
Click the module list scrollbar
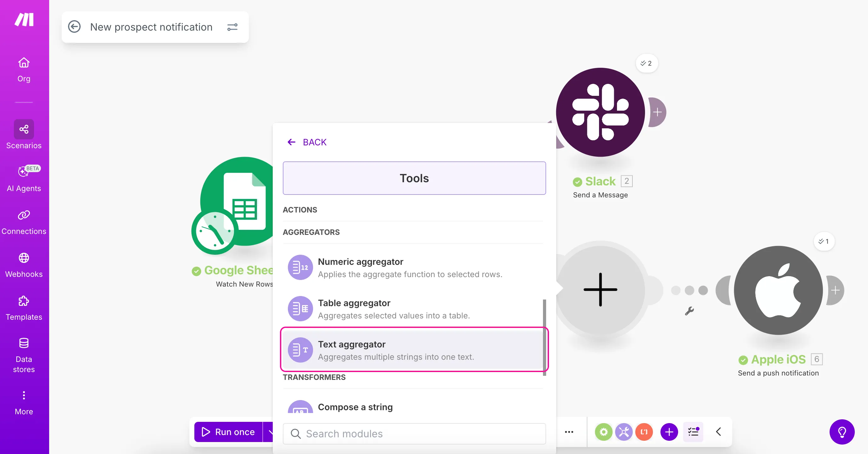[545, 337]
